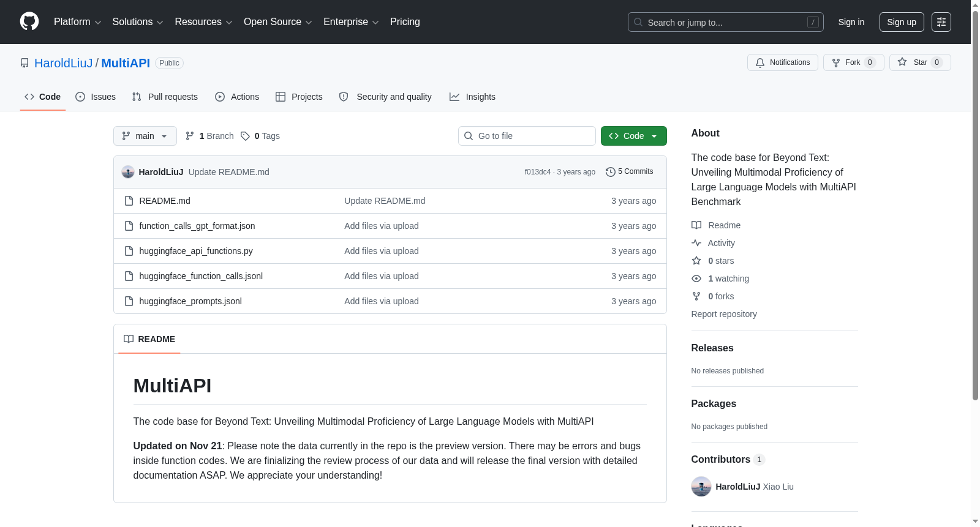This screenshot has height=527, width=980.
Task: Switch to the Pull requests tab
Action: point(165,97)
